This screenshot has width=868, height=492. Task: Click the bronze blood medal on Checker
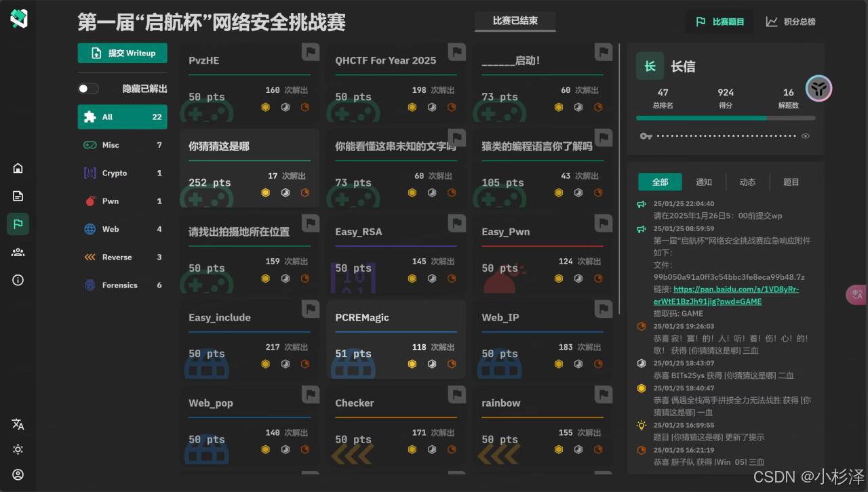(452, 449)
